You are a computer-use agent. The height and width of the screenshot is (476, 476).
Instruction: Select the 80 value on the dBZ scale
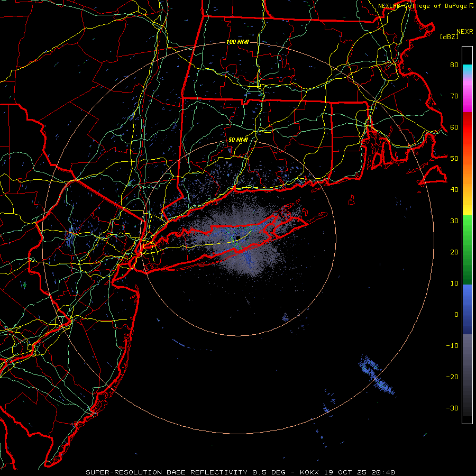click(454, 65)
